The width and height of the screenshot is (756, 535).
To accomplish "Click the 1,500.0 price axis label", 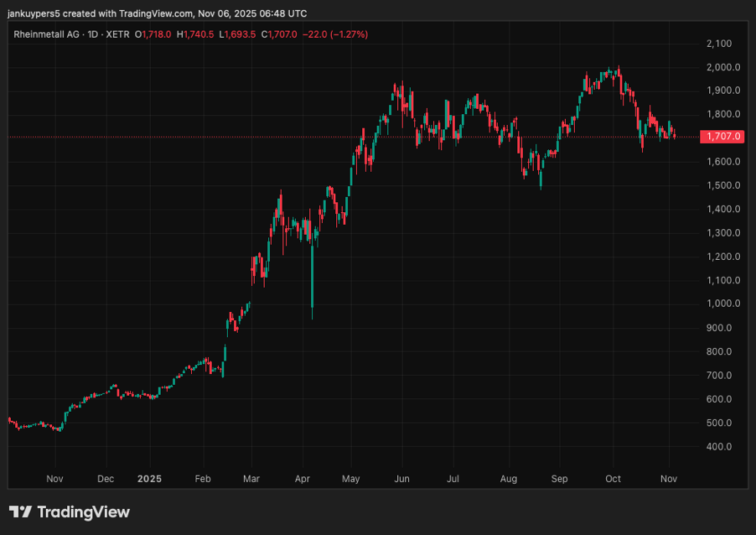I will [x=723, y=185].
